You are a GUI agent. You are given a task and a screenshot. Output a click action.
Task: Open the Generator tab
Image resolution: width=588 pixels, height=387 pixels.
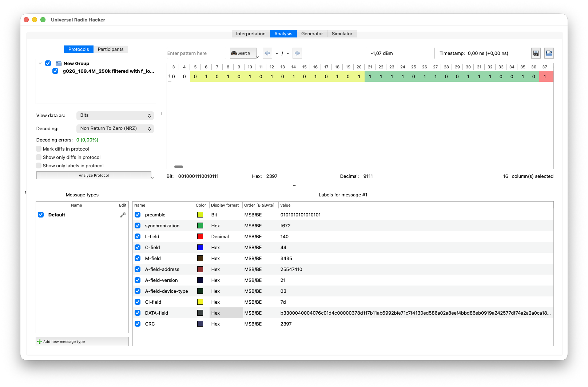pyautogui.click(x=312, y=33)
